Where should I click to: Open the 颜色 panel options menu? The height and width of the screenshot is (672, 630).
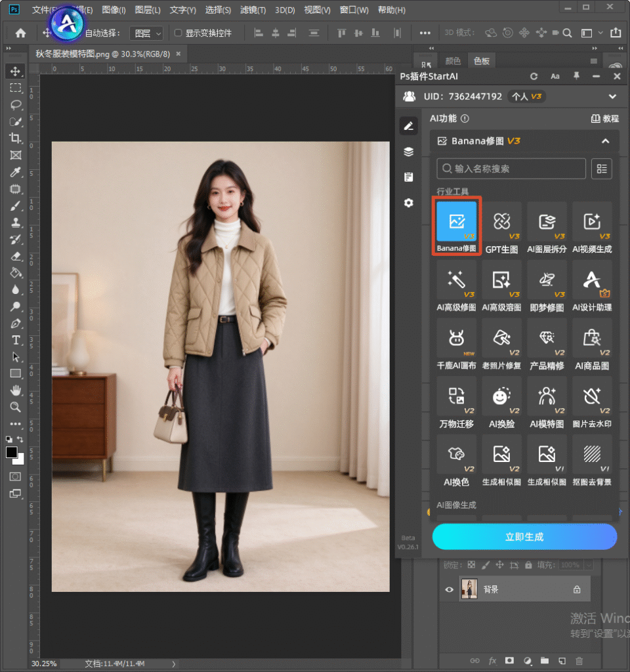point(593,61)
